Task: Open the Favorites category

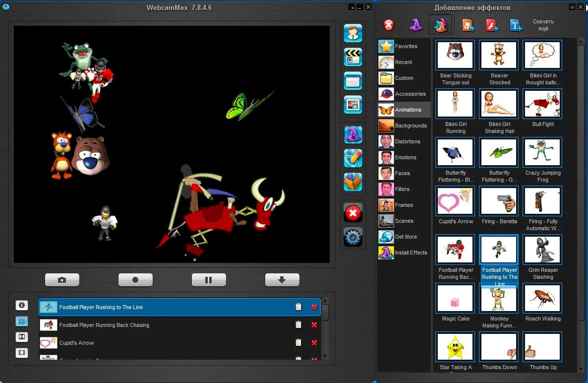Action: tap(404, 46)
